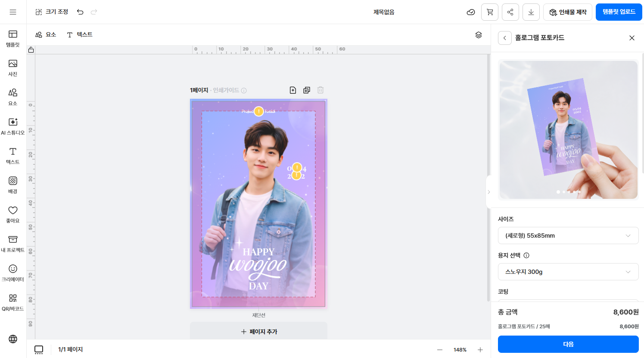The height and width of the screenshot is (358, 644).
Task: Open the 템플릿 sidebar panel
Action: (13, 38)
